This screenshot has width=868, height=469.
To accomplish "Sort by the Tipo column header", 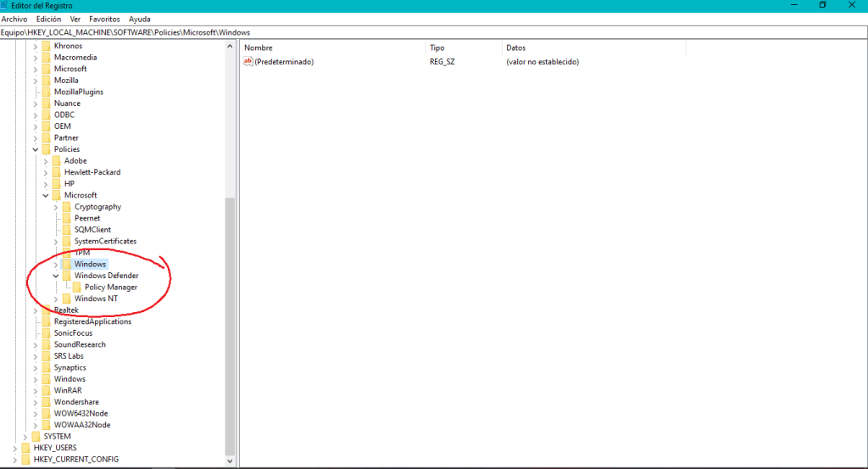I will click(464, 48).
